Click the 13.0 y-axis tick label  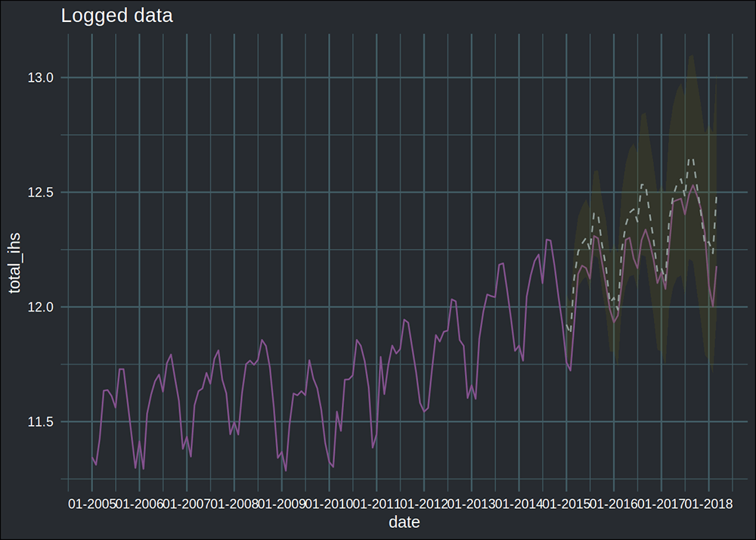[x=40, y=78]
